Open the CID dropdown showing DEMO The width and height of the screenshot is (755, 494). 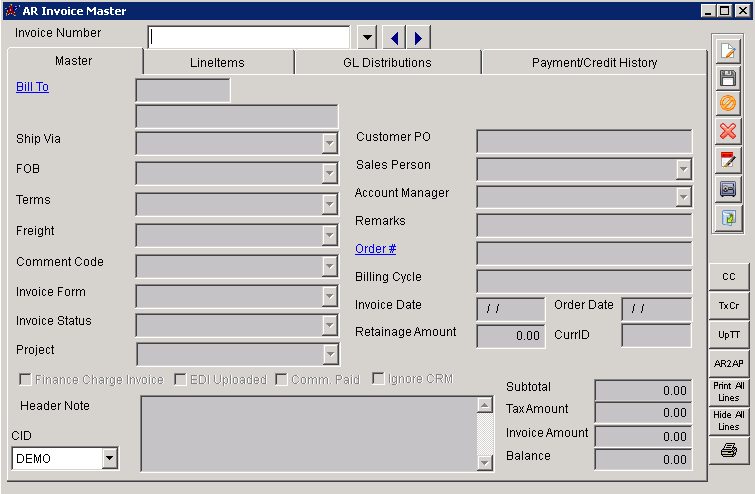click(109, 459)
